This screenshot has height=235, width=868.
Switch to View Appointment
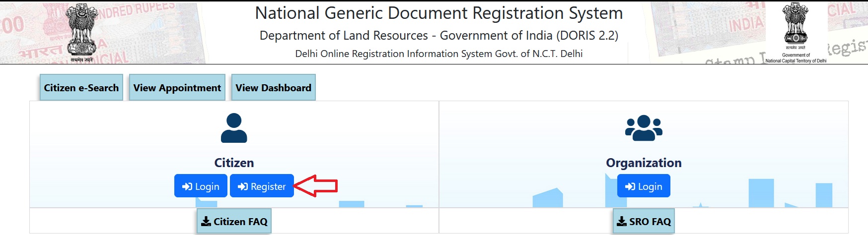click(177, 88)
